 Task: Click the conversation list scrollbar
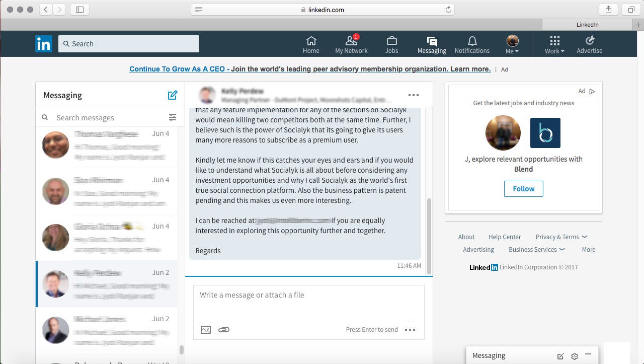(x=182, y=349)
